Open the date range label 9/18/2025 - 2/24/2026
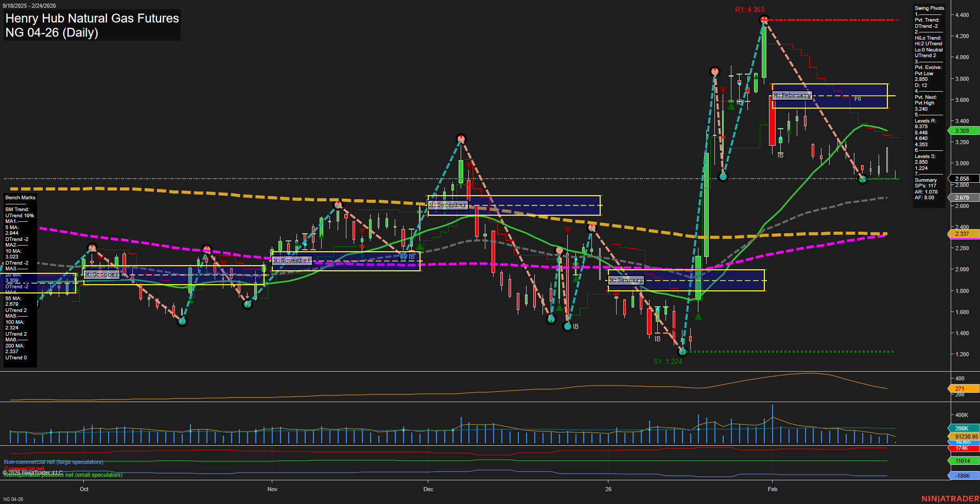The height and width of the screenshot is (504, 980). [x=30, y=6]
